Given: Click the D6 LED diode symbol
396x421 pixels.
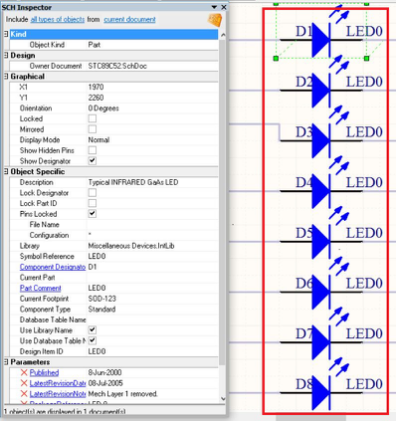Looking at the screenshot, I should pyautogui.click(x=321, y=292).
